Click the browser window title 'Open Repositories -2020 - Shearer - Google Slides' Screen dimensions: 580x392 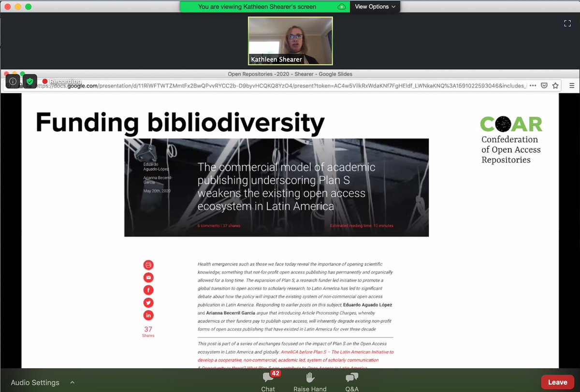click(x=290, y=74)
